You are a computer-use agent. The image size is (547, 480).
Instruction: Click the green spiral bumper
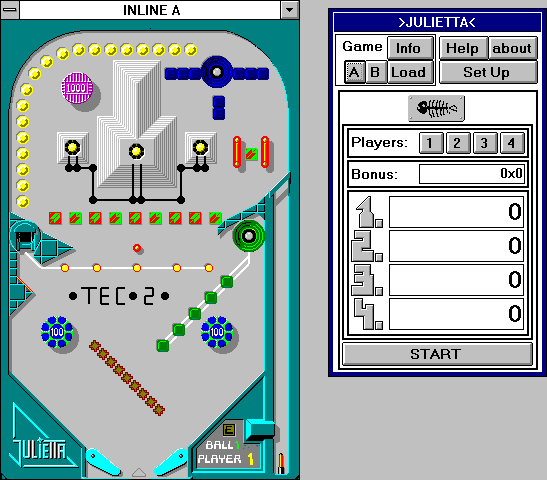click(249, 236)
